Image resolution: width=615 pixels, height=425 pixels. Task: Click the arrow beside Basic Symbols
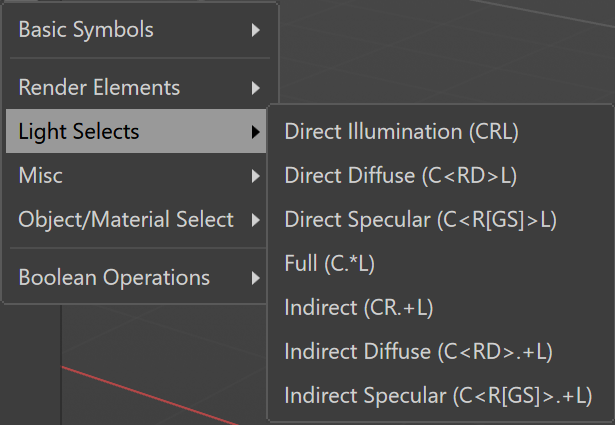click(256, 30)
